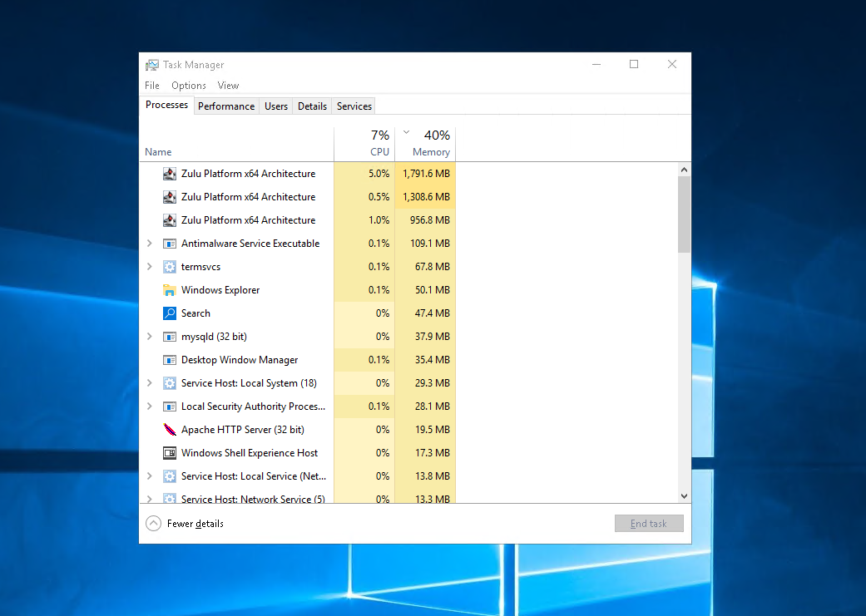
Task: Click Zulu Platform icon in the 1,791.6 MB row
Action: coord(170,174)
